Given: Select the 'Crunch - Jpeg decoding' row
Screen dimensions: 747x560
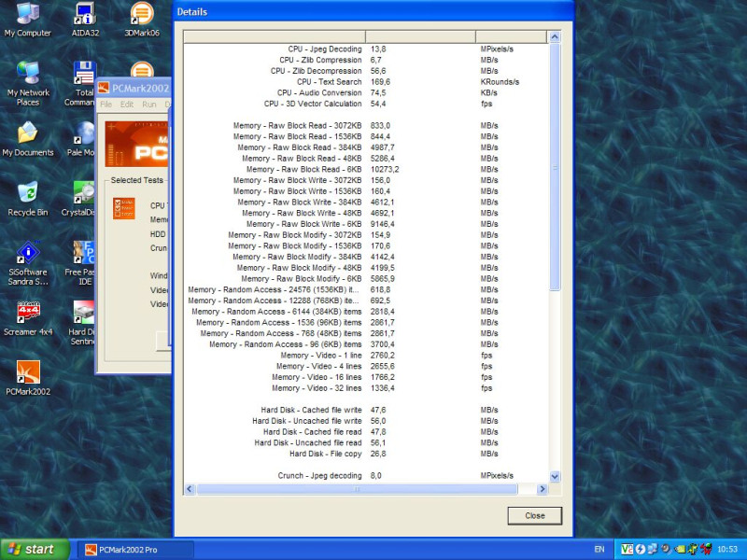Looking at the screenshot, I should (x=366, y=476).
